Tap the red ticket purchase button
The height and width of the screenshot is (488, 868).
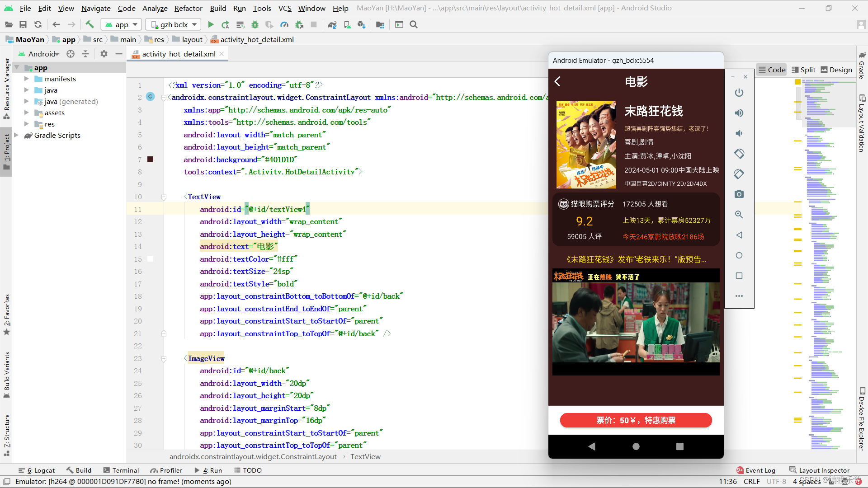pyautogui.click(x=636, y=420)
